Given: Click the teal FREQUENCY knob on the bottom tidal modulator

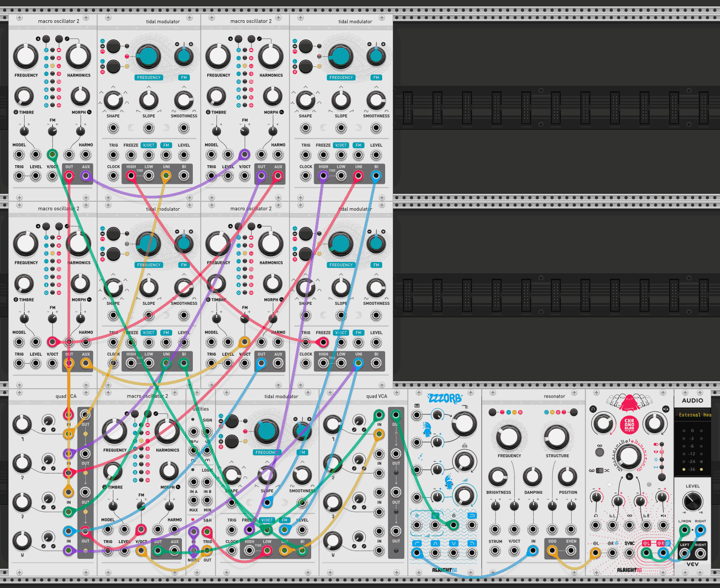Looking at the screenshot, I should coord(266,431).
